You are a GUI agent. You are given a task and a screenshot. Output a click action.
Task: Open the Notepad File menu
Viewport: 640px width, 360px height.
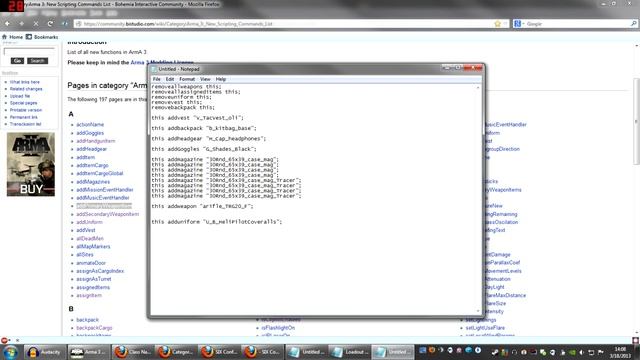point(156,79)
